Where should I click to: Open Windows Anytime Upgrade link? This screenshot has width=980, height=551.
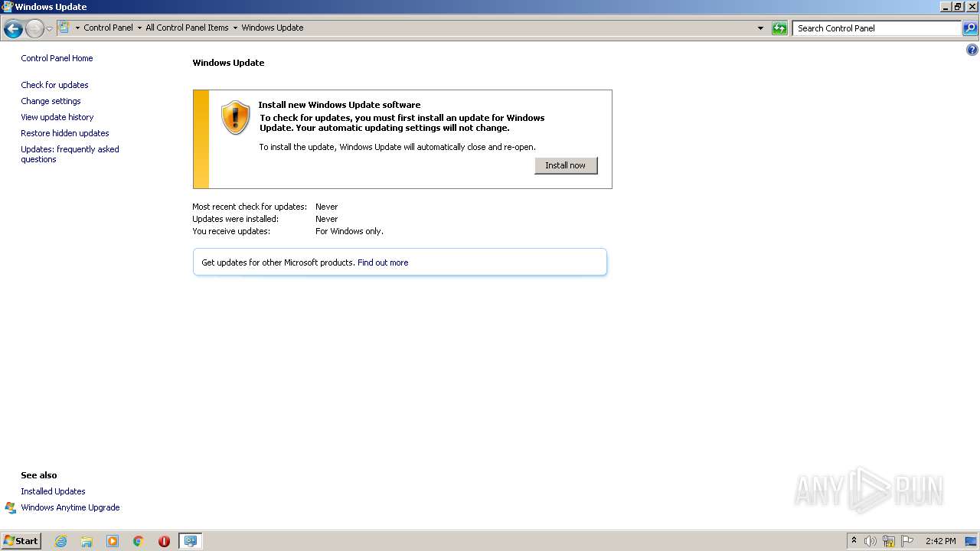click(70, 507)
